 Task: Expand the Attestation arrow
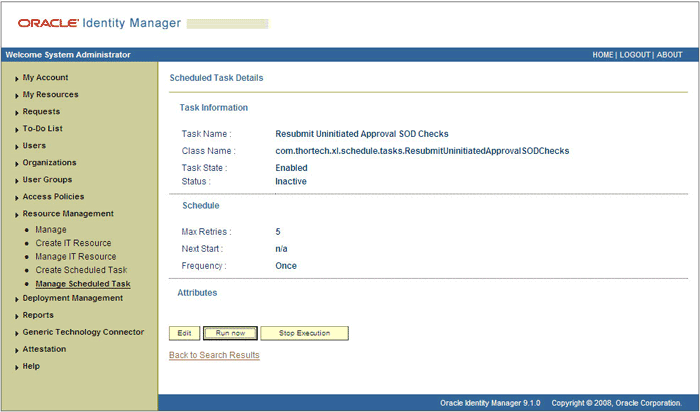pos(17,350)
